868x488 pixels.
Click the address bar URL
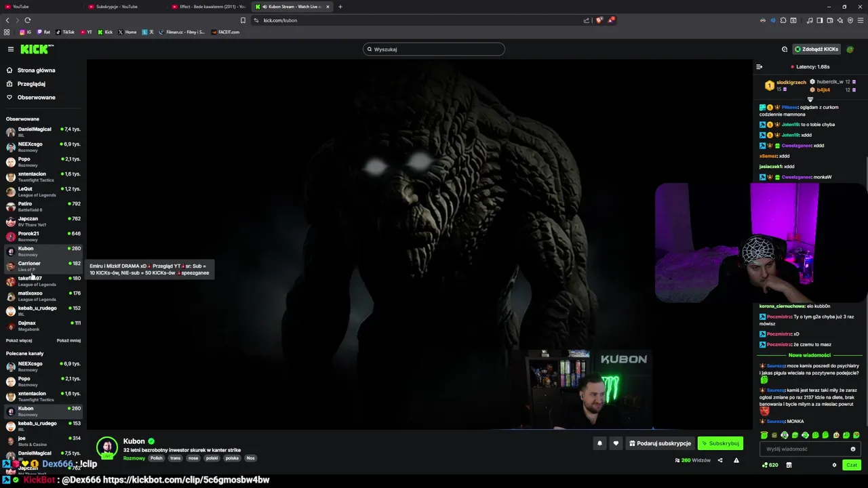[280, 20]
